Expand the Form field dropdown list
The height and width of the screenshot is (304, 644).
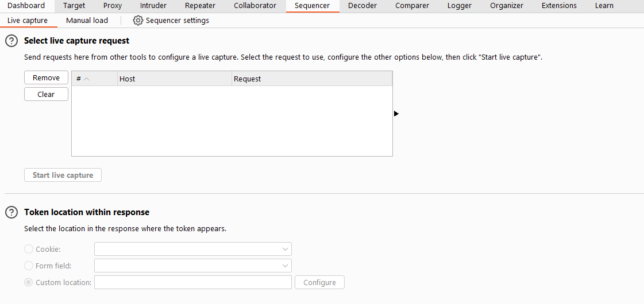[193, 266]
